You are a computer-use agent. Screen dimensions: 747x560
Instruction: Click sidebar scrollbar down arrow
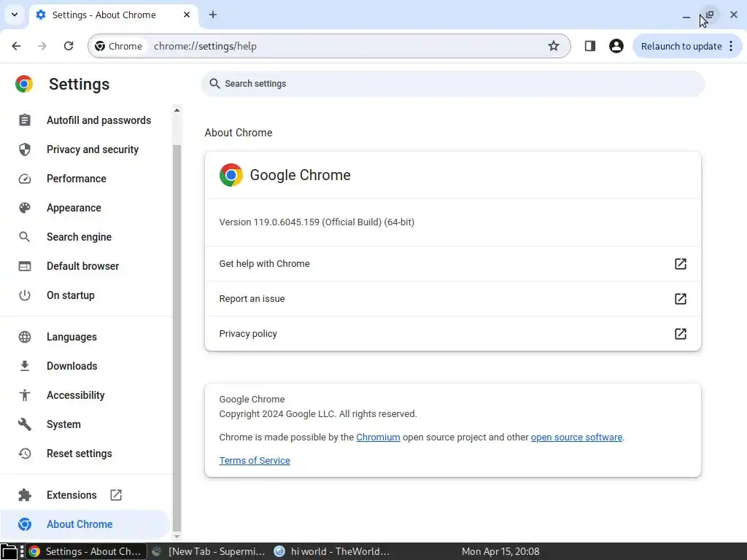tap(177, 537)
